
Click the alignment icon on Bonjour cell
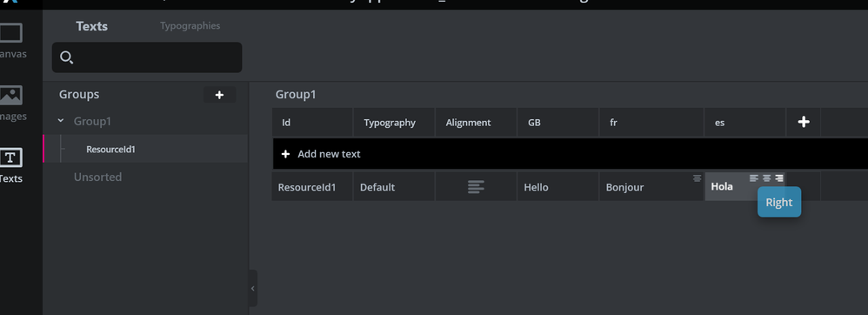[x=697, y=178]
